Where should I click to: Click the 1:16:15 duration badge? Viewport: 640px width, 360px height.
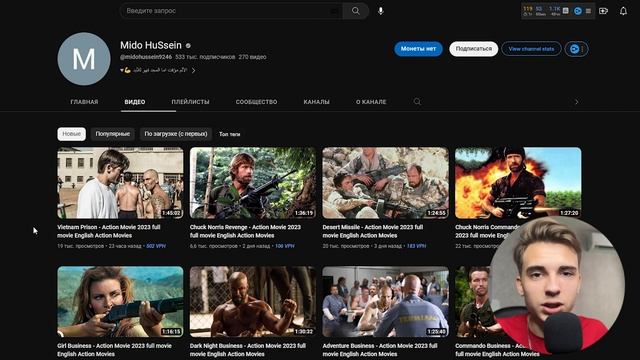pos(171,332)
